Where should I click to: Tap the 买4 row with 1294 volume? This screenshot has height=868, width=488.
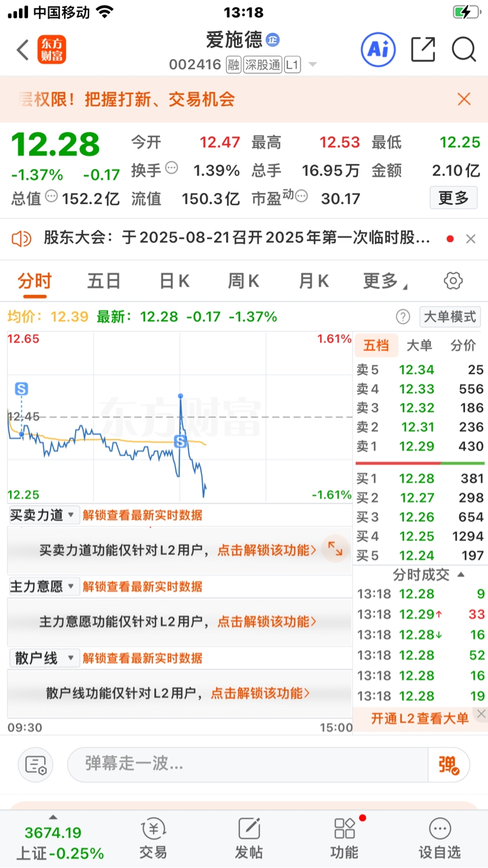(x=420, y=536)
